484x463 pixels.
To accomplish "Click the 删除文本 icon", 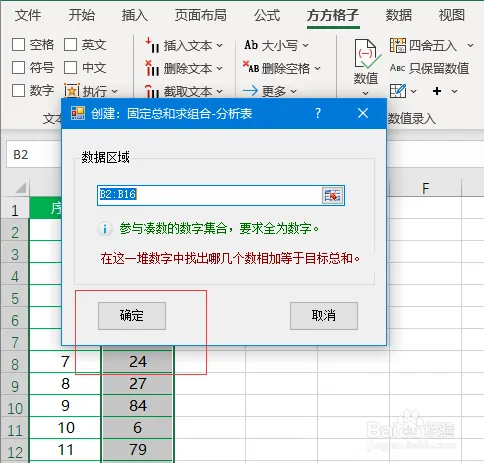I will click(x=152, y=68).
